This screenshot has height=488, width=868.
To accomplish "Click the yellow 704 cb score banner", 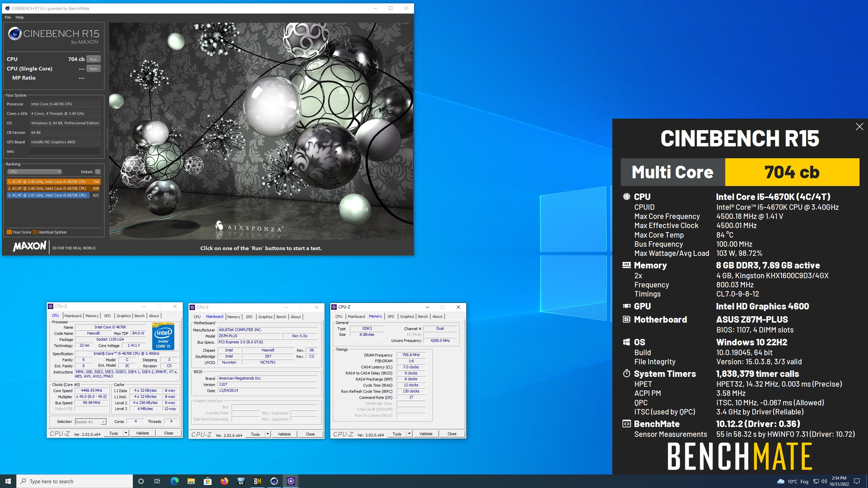I will [792, 172].
